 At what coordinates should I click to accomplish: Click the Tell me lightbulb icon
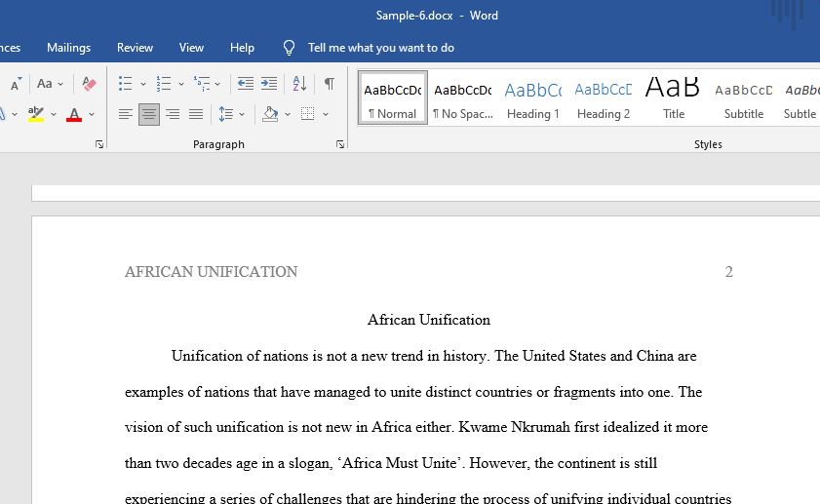[289, 48]
